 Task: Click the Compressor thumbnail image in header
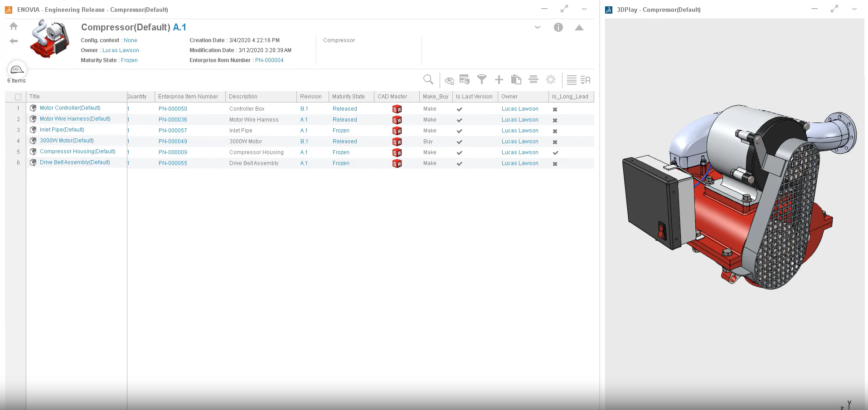coord(50,39)
